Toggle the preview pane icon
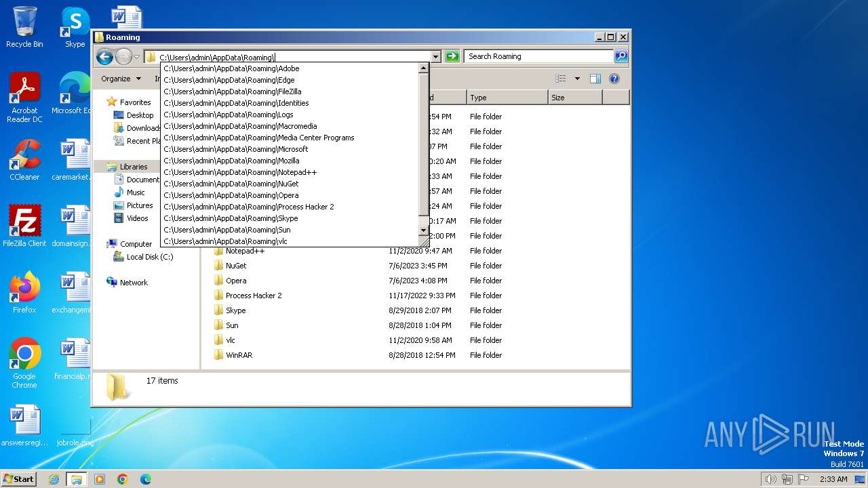The width and height of the screenshot is (868, 488). (x=595, y=79)
